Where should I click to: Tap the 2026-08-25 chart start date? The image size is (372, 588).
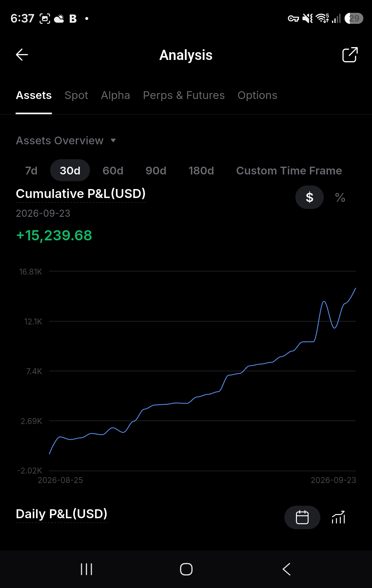pos(60,480)
